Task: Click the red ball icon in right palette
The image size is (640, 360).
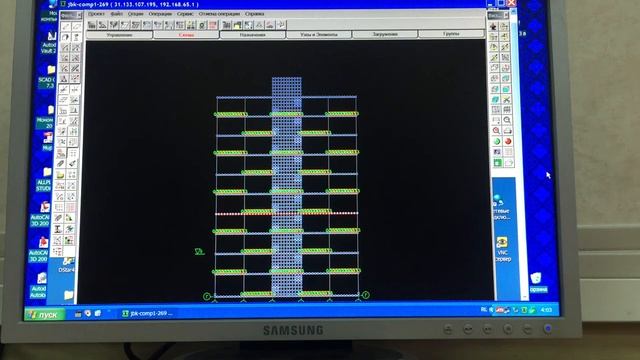Action: (508, 141)
